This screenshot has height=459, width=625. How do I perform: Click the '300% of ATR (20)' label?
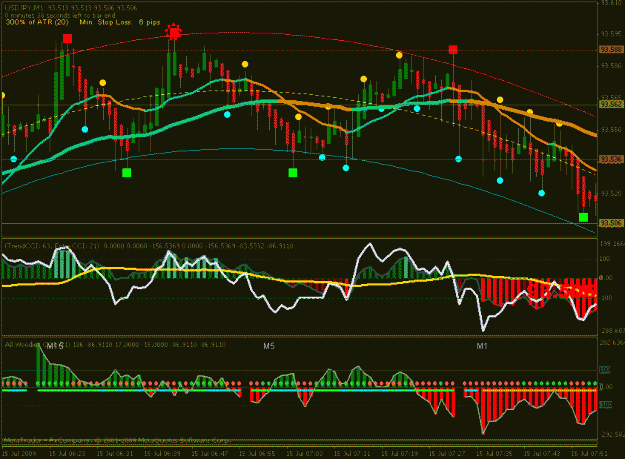click(x=37, y=22)
